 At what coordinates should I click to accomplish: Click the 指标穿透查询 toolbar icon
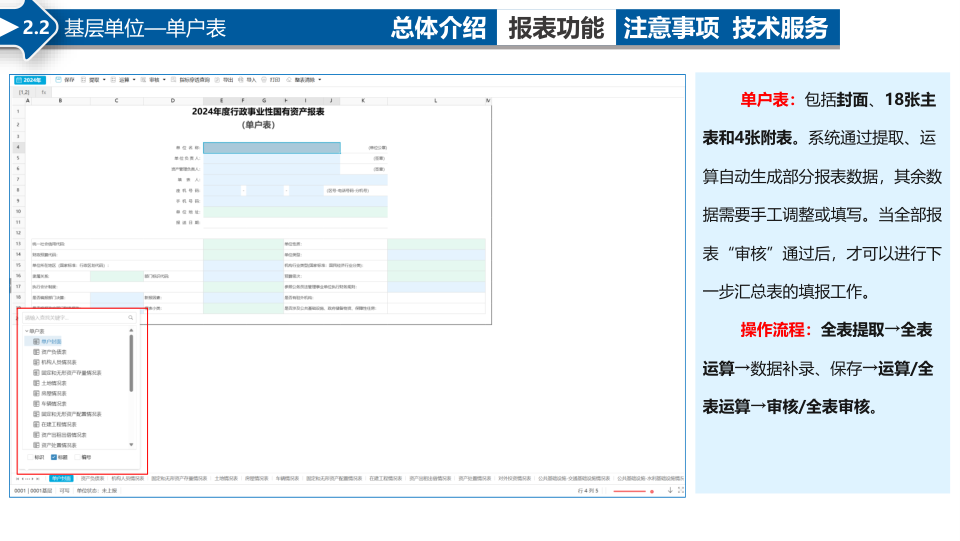coord(174,80)
